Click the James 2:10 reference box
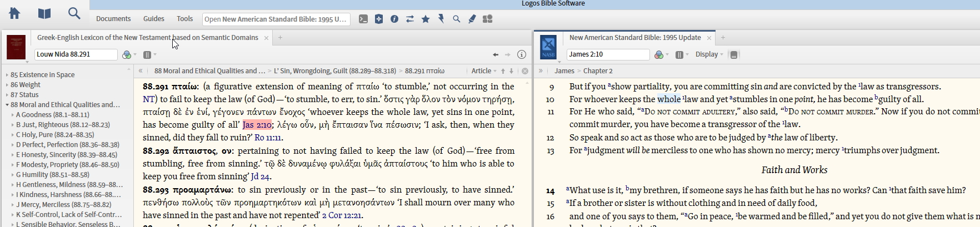The image size is (980, 227). (x=608, y=54)
